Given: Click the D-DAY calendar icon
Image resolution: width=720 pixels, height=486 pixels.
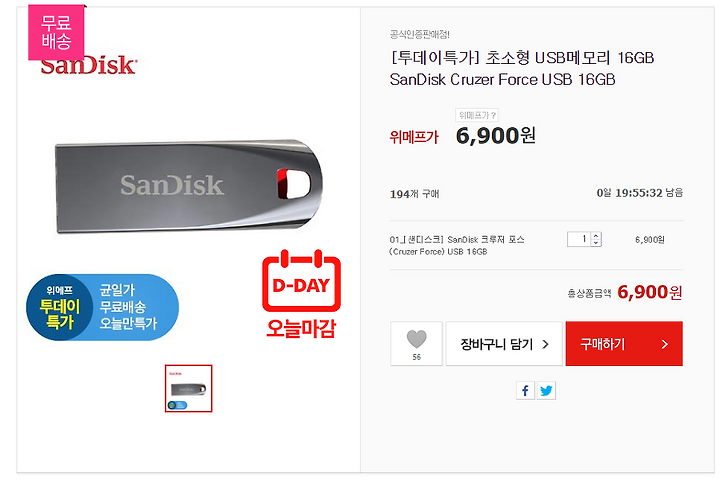Looking at the screenshot, I should point(301,281).
